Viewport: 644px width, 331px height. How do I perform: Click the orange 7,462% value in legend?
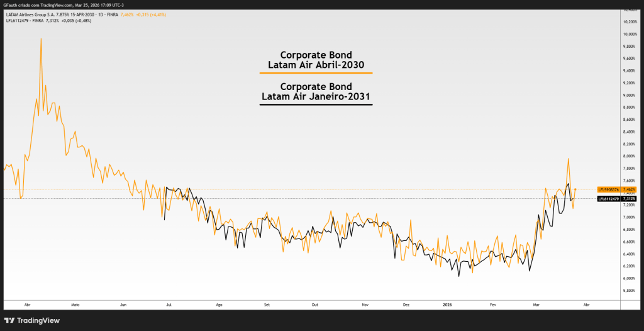(130, 14)
